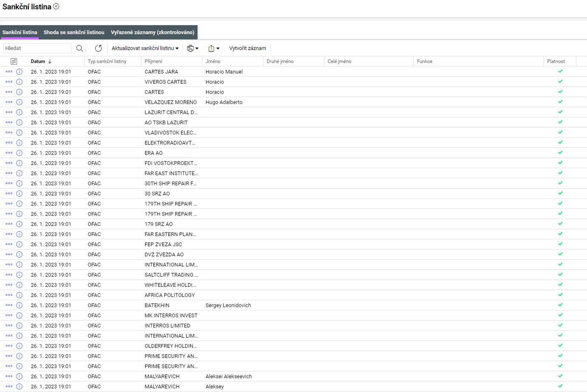
Task: Click the magnifier search icon
Action: pyautogui.click(x=79, y=48)
